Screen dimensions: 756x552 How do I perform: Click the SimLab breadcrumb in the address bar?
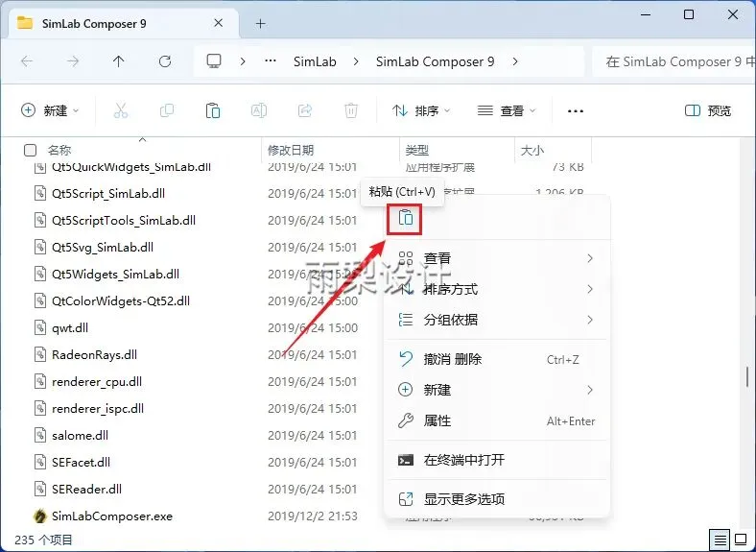(x=315, y=61)
